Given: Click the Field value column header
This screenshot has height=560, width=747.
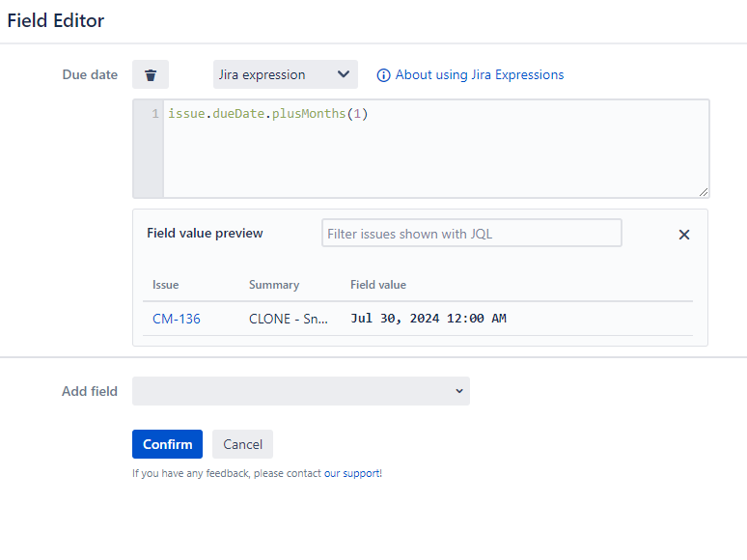Looking at the screenshot, I should tap(378, 285).
